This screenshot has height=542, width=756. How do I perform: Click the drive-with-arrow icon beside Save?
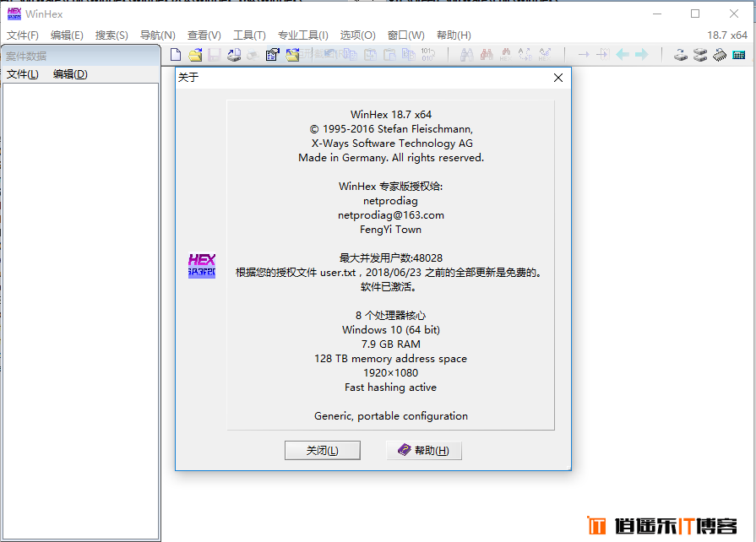click(x=234, y=54)
